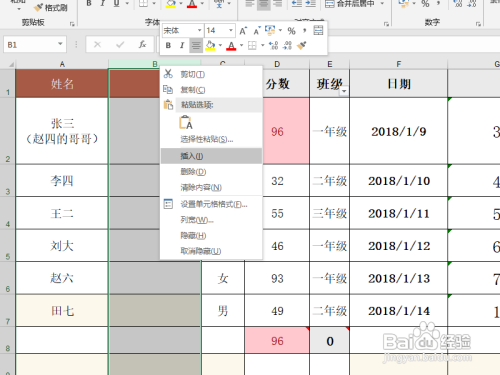Screen dimensions: 500x375
Task: Click Increase Font Size in mini toolbar
Action: [x=243, y=31]
